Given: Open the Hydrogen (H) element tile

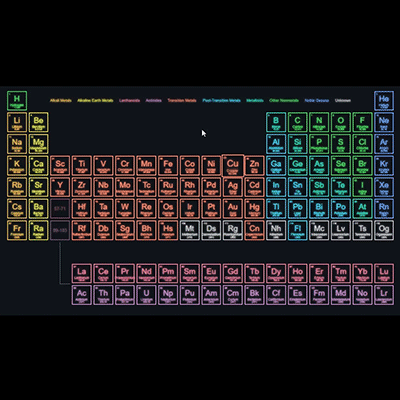Looking at the screenshot, I should pyautogui.click(x=17, y=101).
